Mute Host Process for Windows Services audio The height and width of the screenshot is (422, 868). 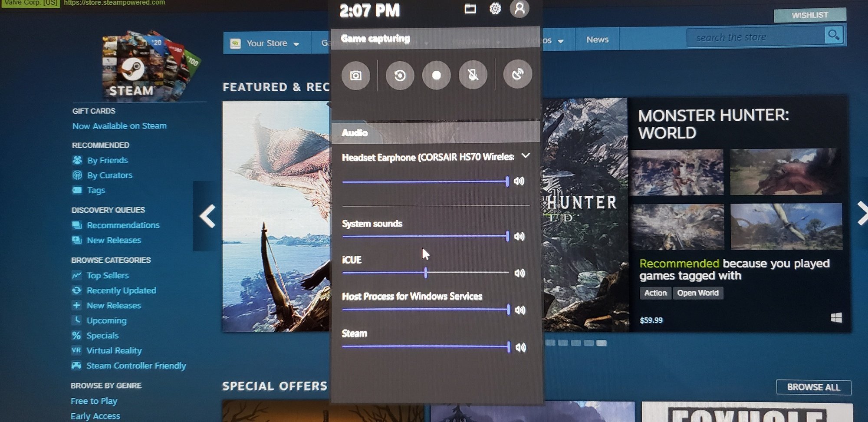click(520, 310)
